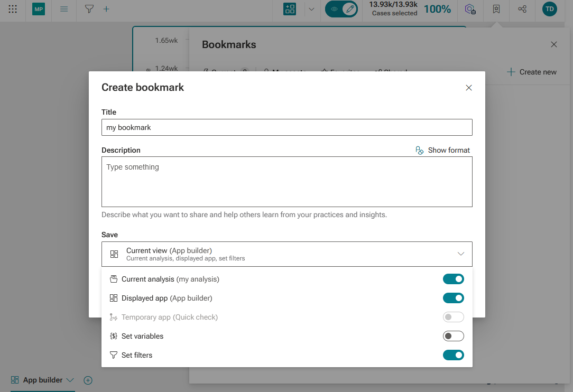Expand the chevron next to dashboard icon
The width and height of the screenshot is (573, 392).
(311, 9)
